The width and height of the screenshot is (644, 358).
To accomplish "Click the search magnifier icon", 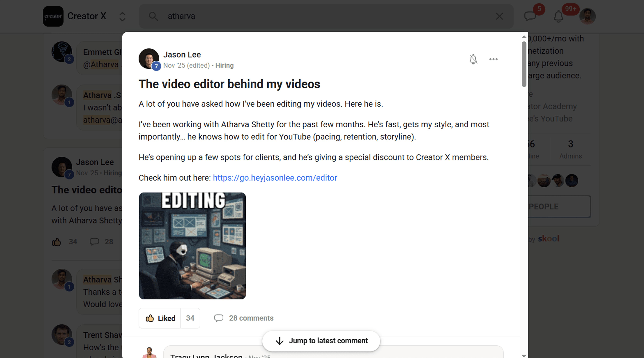I will pos(153,16).
